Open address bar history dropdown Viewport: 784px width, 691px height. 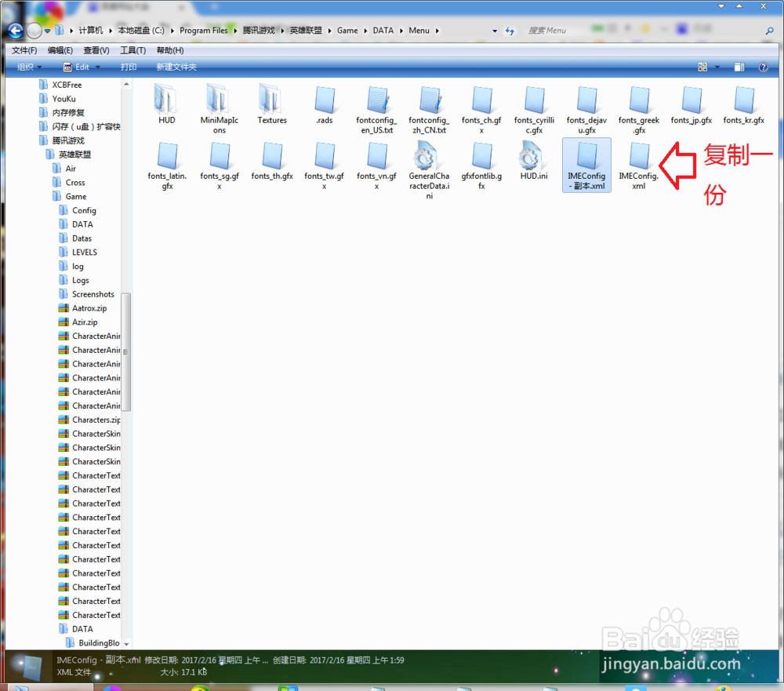point(495,31)
